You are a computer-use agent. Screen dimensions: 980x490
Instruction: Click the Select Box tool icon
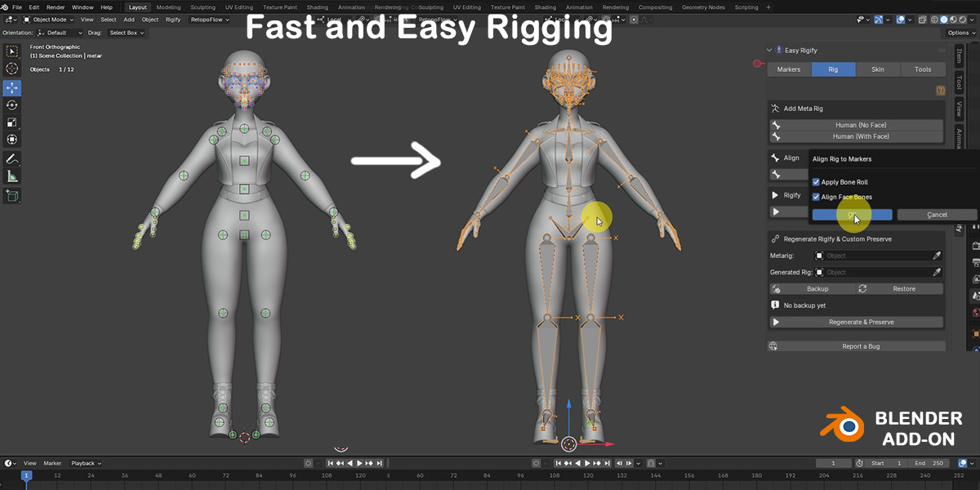12,51
